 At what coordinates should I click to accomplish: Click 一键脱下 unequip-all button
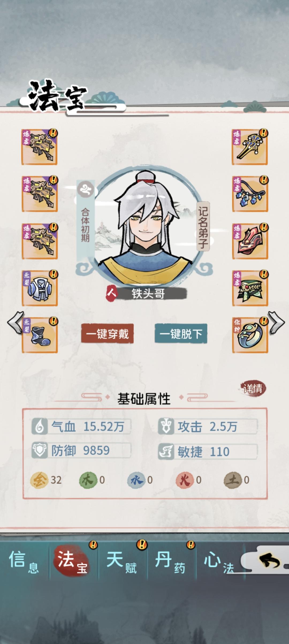point(181,333)
